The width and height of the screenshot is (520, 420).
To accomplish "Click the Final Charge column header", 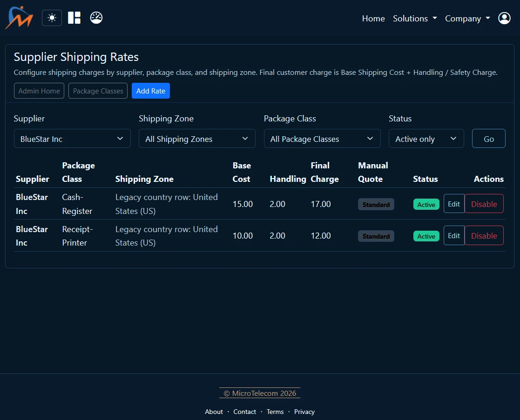I will [324, 172].
